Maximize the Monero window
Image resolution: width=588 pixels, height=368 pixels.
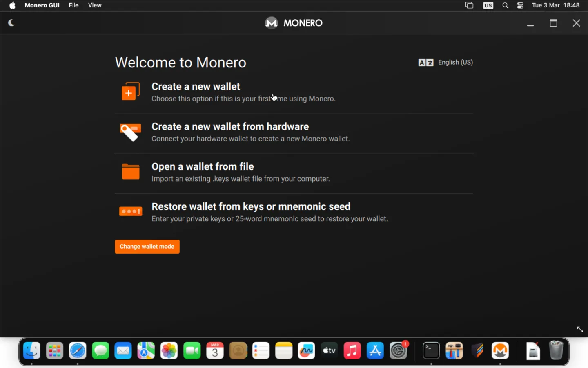pyautogui.click(x=554, y=23)
